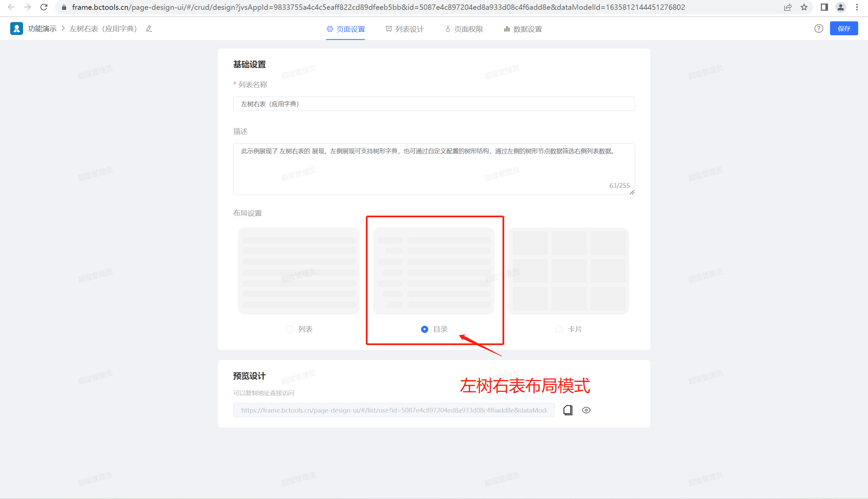The width and height of the screenshot is (868, 499).
Task: Preview the page with the eye icon
Action: click(586, 410)
